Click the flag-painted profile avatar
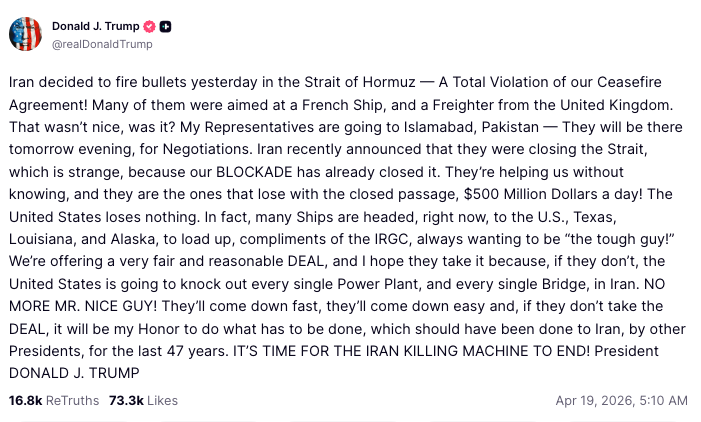701x422 pixels. point(25,34)
